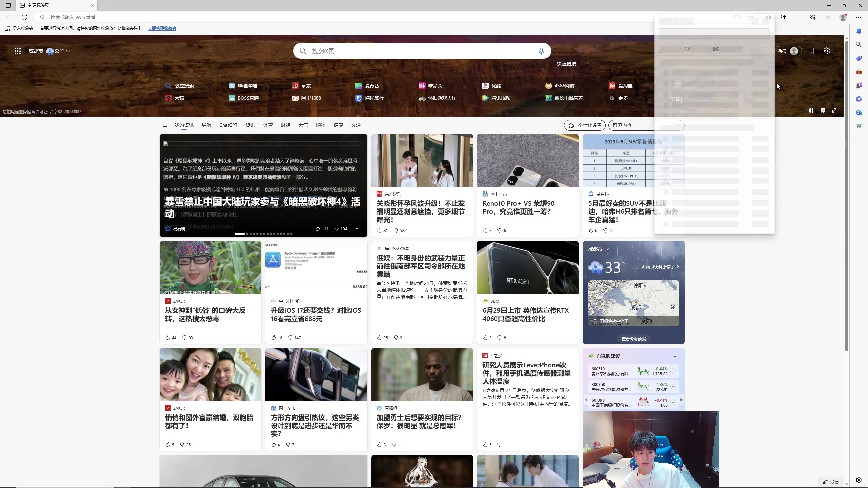The width and height of the screenshot is (868, 488).
Task: Like the 暴雪禁止中国大陆玩家 article
Action: click(x=321, y=229)
